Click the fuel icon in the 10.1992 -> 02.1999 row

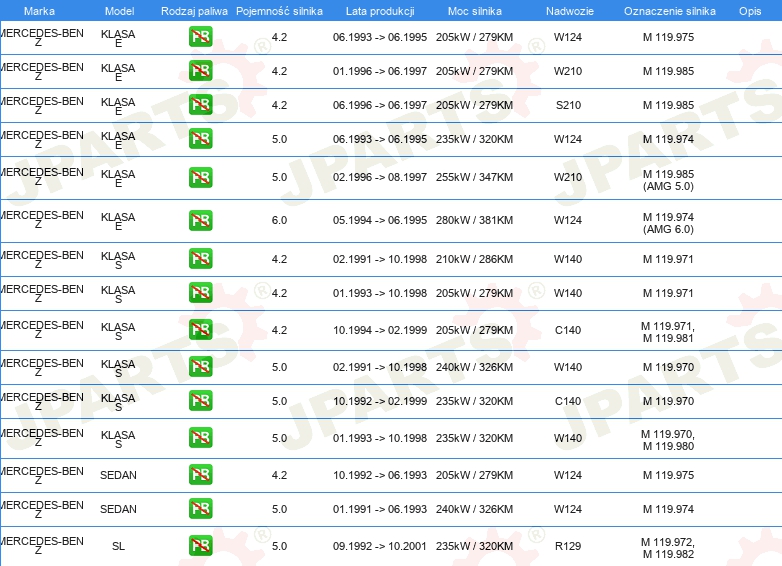click(x=200, y=400)
